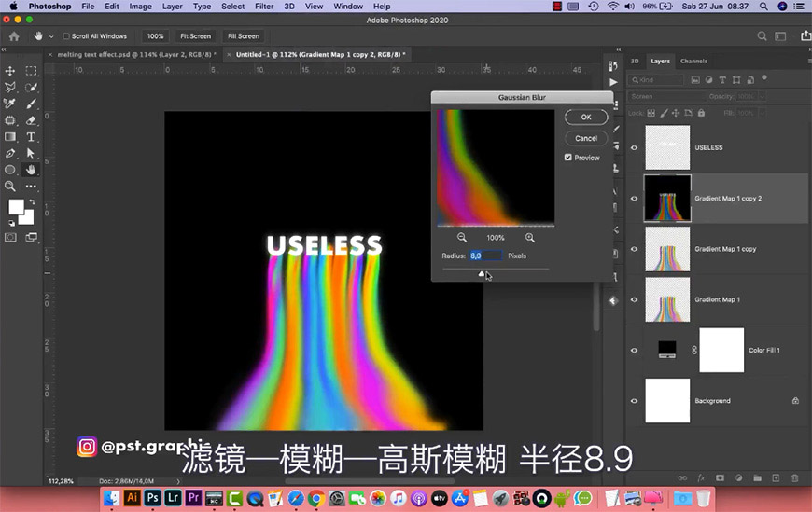Open the background color swatch

27,219
